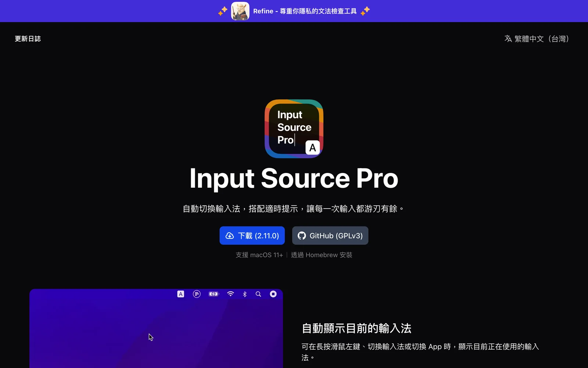This screenshot has width=588, height=368.
Task: Click the Bluetooth icon in demo menu bar
Action: pos(245,294)
